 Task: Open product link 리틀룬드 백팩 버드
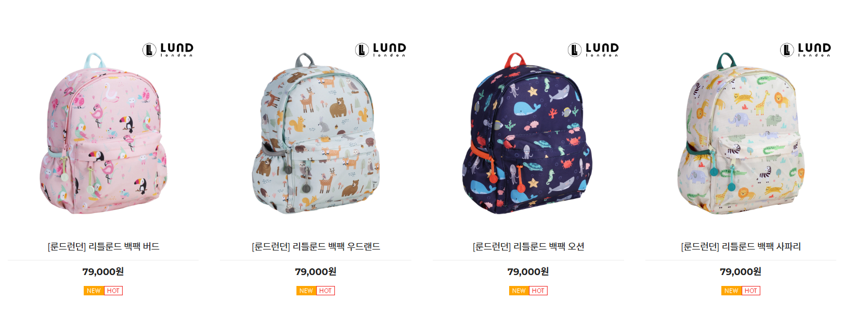103,246
